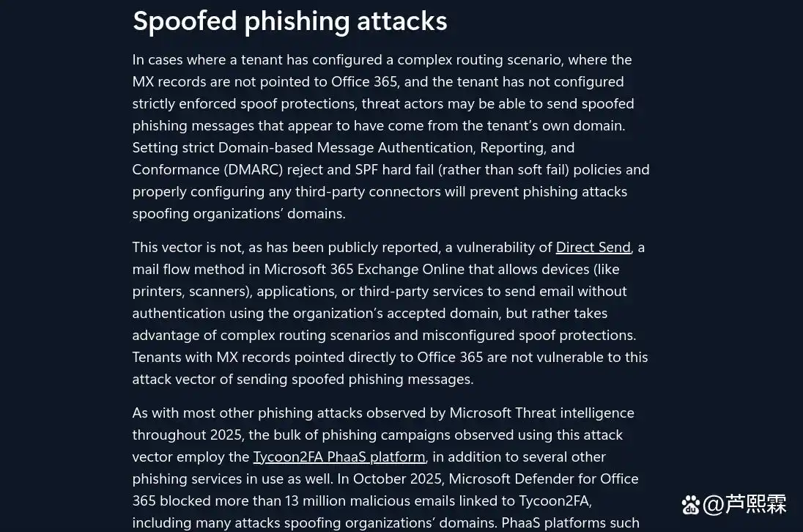803x532 pixels.
Task: Click the words "Microsoft Threat intelligence"
Action: click(x=542, y=413)
